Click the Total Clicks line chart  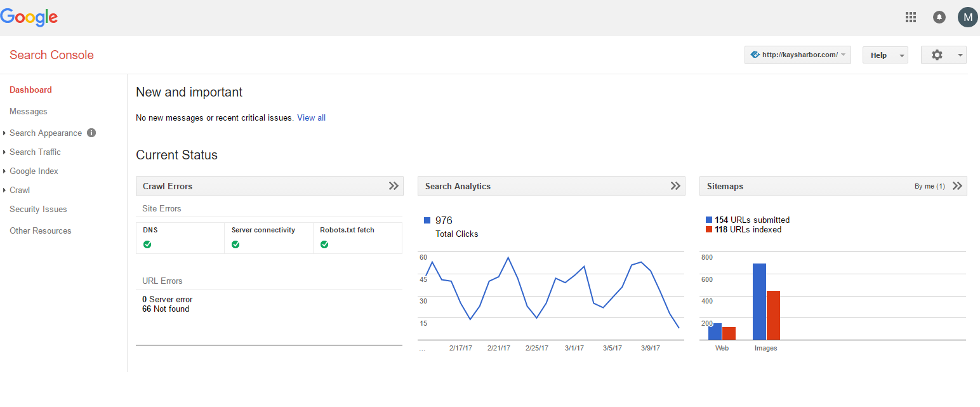click(552, 296)
